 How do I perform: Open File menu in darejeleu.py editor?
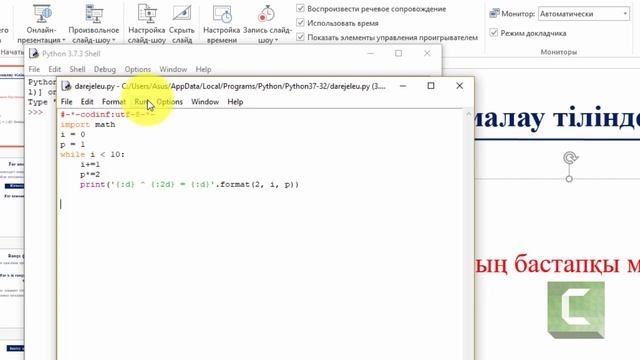(66, 102)
